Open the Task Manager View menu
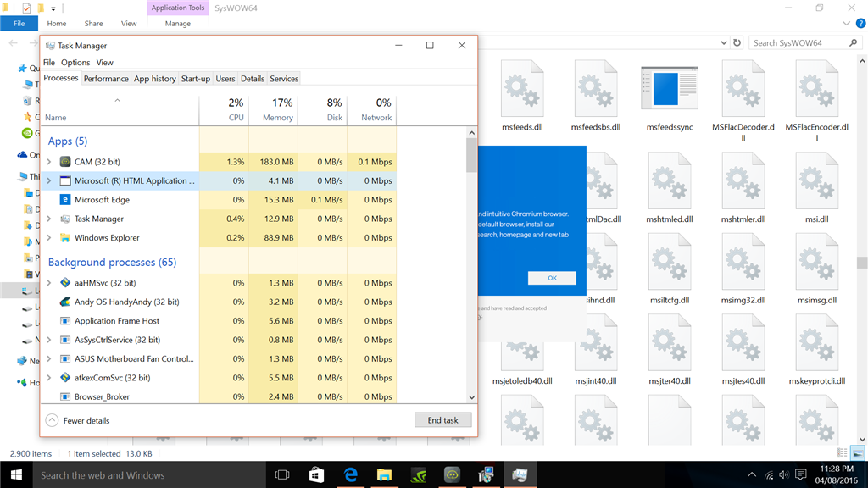The height and width of the screenshot is (488, 868). click(x=104, y=63)
